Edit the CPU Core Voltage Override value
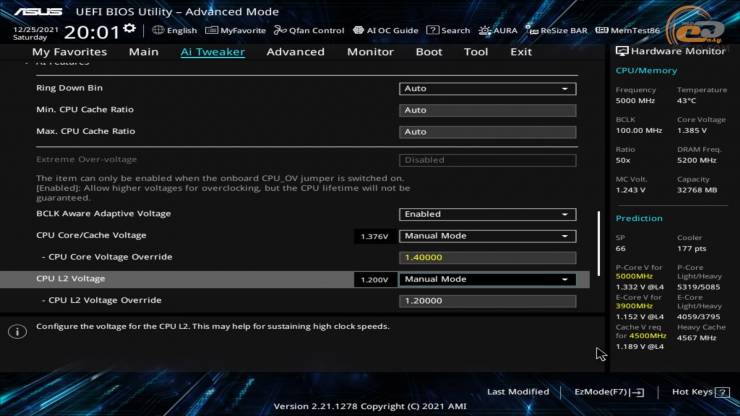The width and height of the screenshot is (740, 416). point(488,258)
